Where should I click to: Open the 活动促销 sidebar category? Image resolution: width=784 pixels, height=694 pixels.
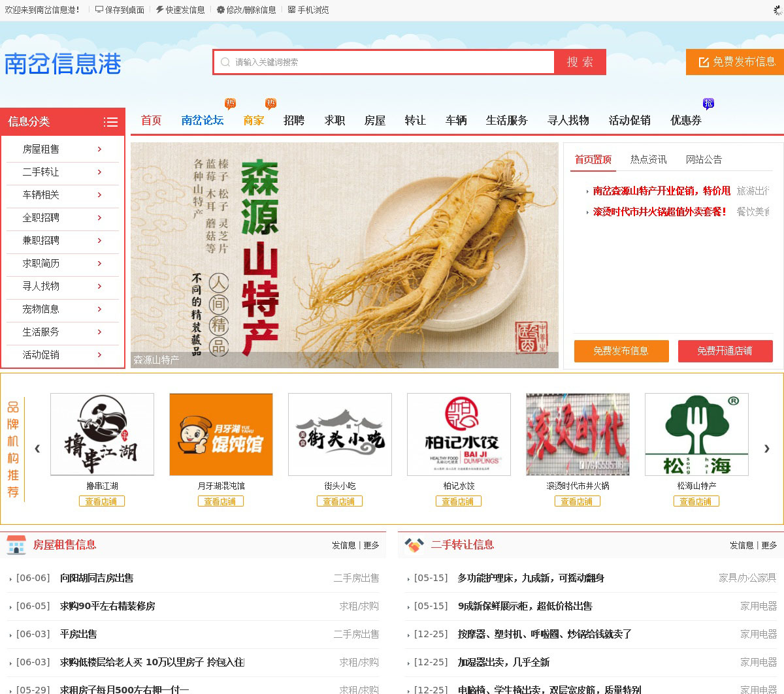click(x=41, y=355)
